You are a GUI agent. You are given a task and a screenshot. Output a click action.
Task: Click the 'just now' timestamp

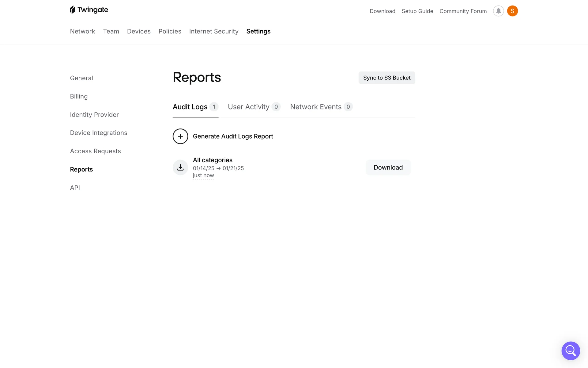(x=203, y=175)
